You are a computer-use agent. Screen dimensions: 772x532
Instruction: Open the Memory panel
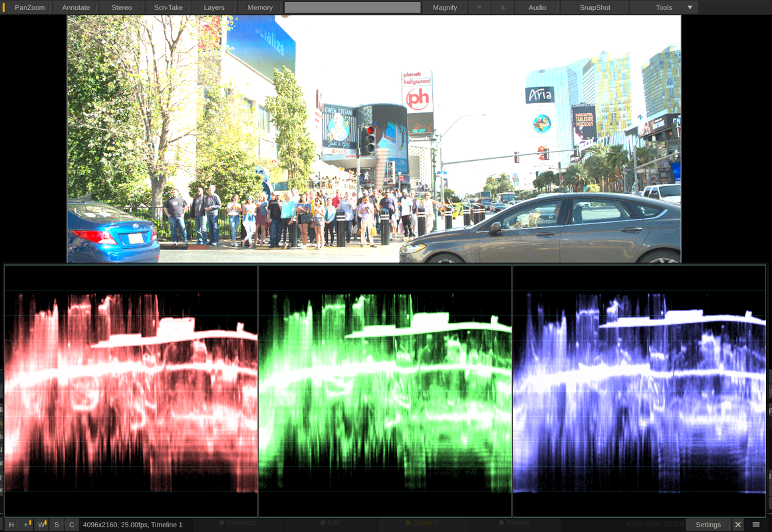260,7
